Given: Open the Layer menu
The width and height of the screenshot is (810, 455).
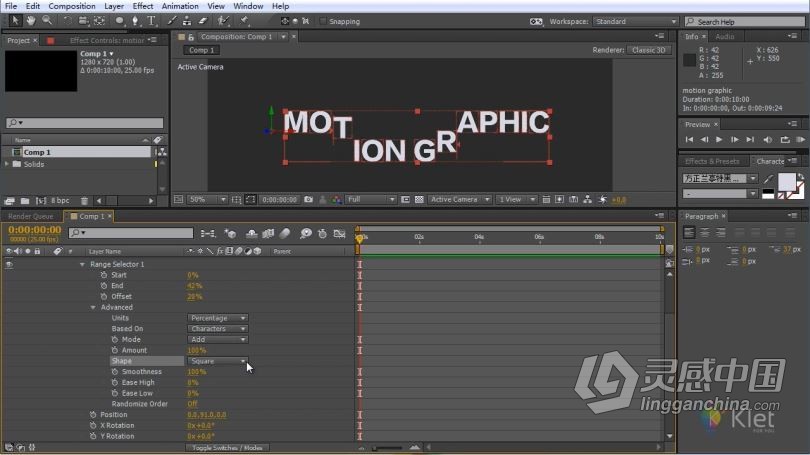Looking at the screenshot, I should [114, 6].
